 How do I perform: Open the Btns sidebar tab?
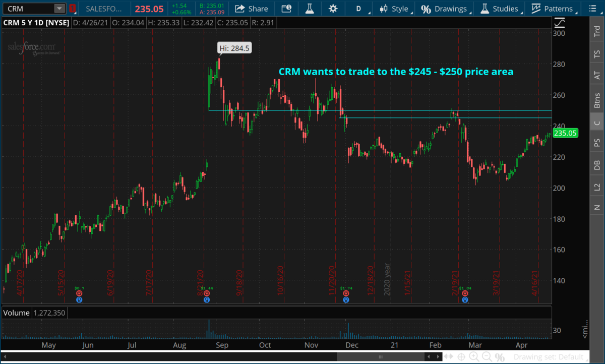597,100
